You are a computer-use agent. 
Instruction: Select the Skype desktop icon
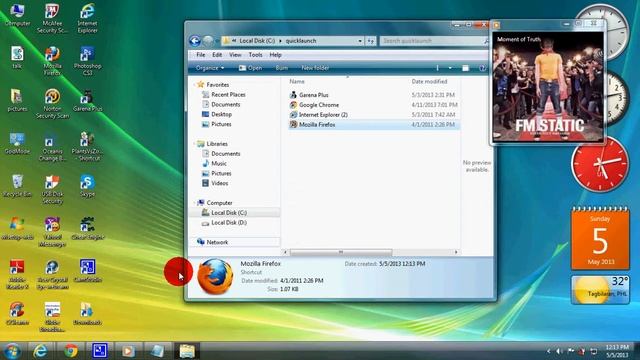click(x=87, y=186)
